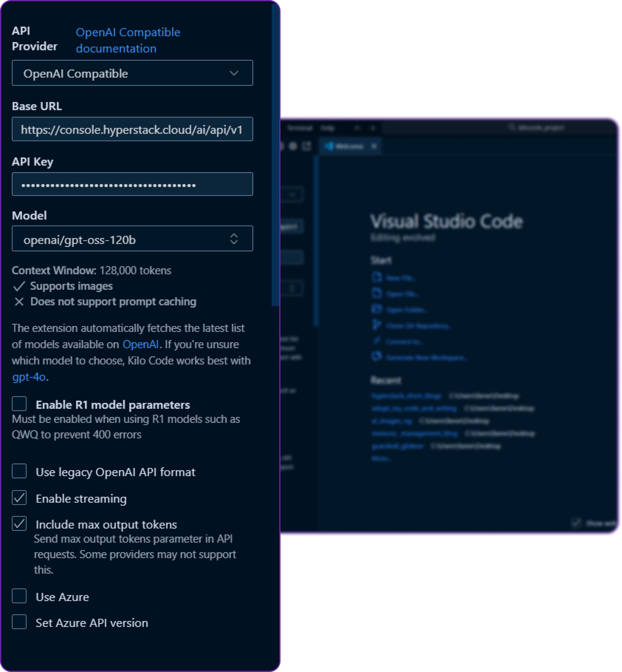This screenshot has width=622, height=672.
Task: Disable the Enable streaming checkbox
Action: [19, 498]
